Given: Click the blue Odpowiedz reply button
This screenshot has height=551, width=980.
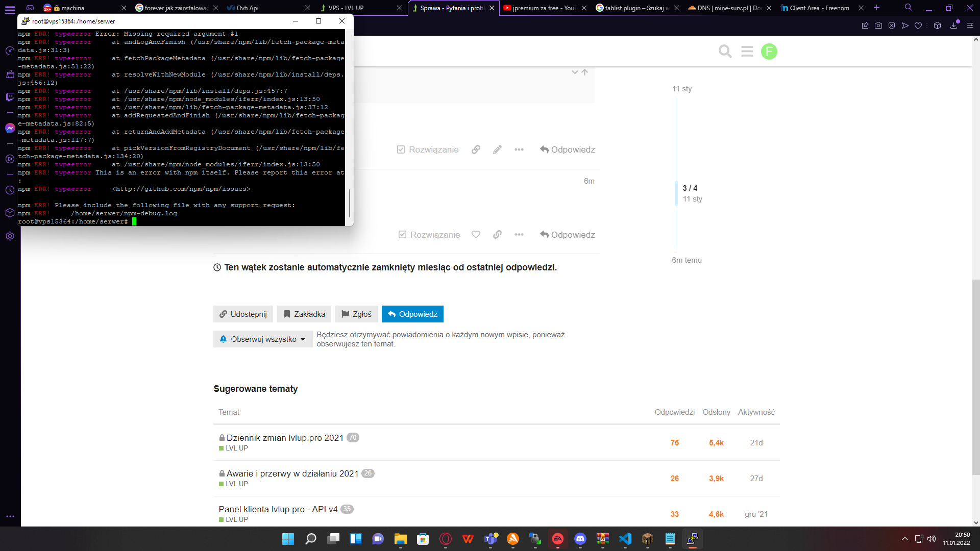Looking at the screenshot, I should pyautogui.click(x=412, y=314).
